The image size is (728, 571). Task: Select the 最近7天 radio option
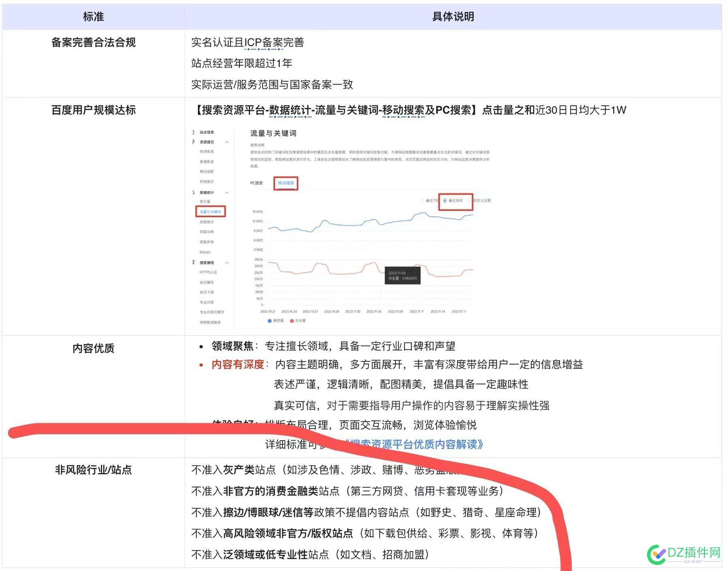(429, 201)
